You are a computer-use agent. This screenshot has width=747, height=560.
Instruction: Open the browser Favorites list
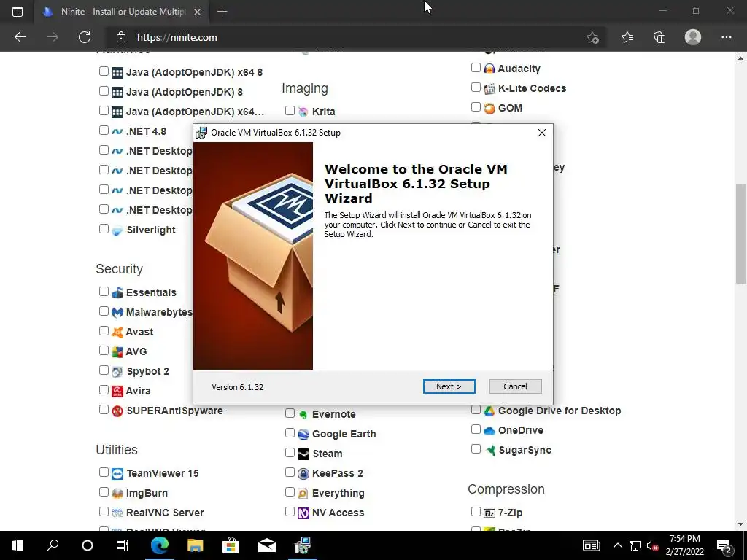[627, 37]
